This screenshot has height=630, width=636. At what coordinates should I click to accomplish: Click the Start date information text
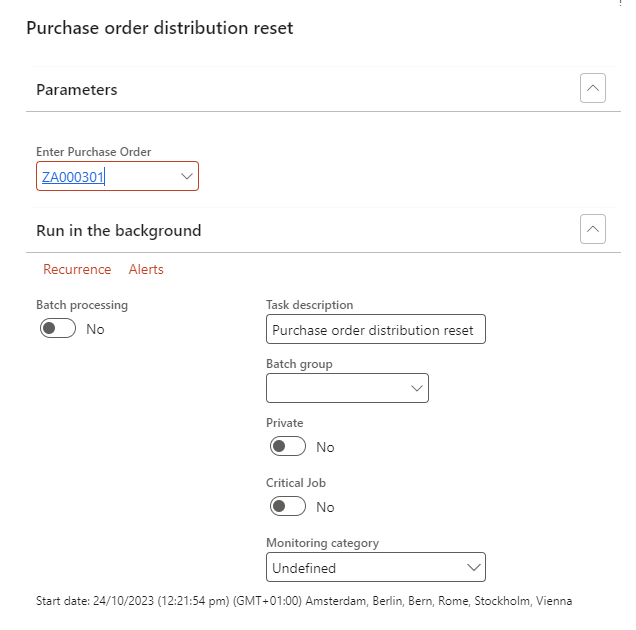click(304, 601)
